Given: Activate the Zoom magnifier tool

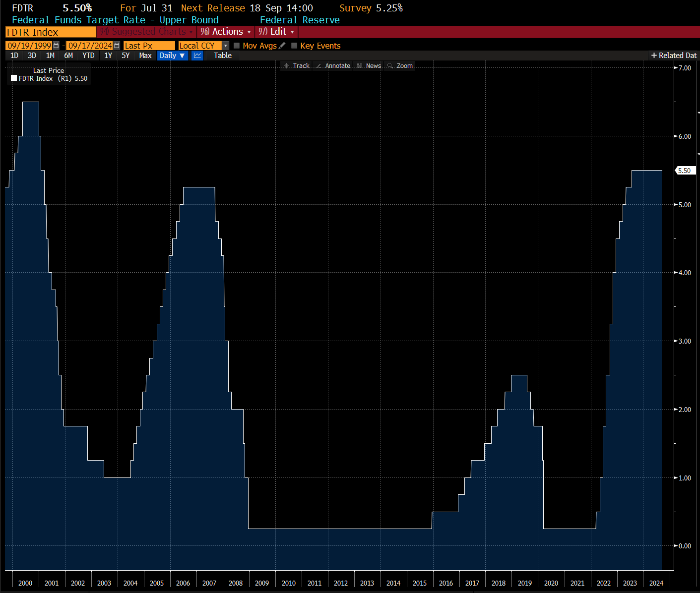Looking at the screenshot, I should (x=400, y=65).
